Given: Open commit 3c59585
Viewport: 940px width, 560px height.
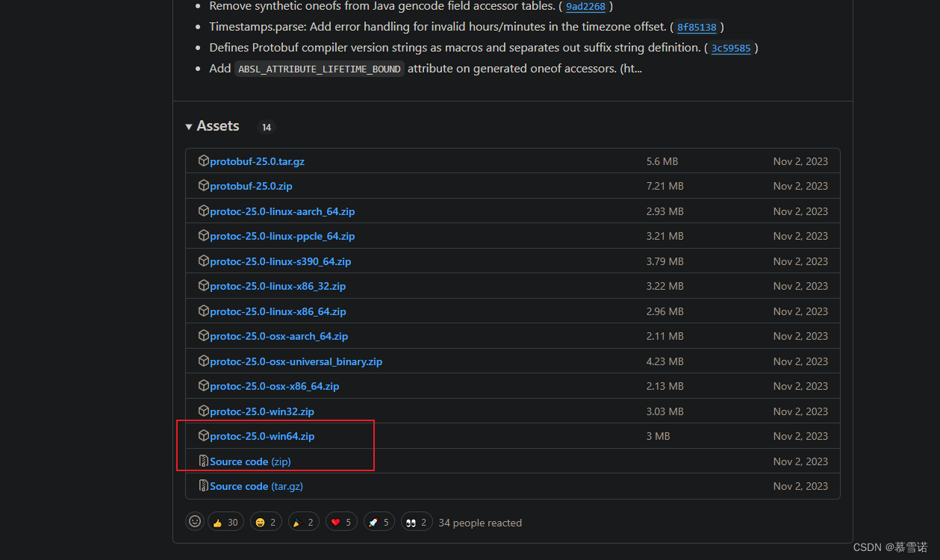Looking at the screenshot, I should click(731, 47).
